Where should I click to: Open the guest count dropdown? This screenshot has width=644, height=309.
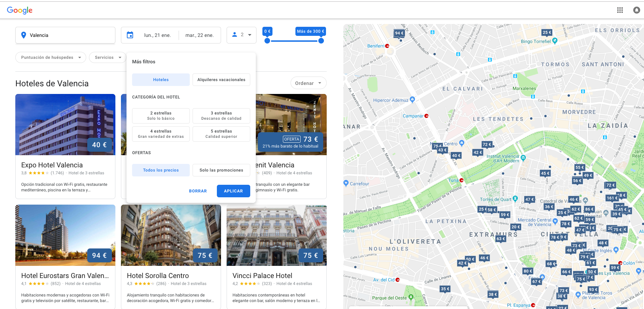242,35
